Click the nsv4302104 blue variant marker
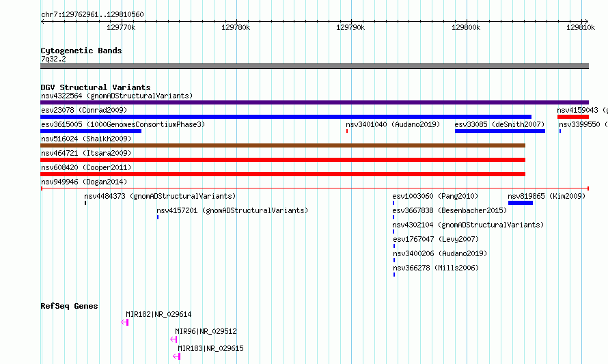 (x=393, y=232)
